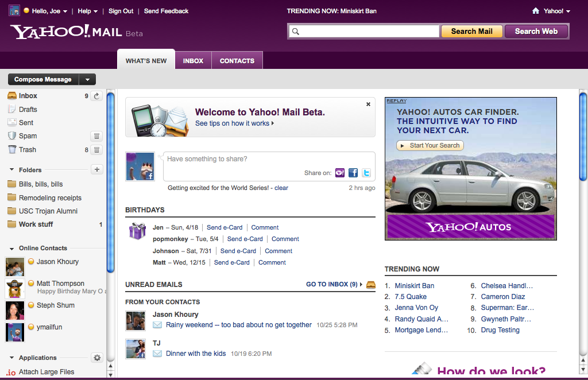The width and height of the screenshot is (588, 380).
Task: Open trending topic Miniskirt Ban in list
Action: (415, 285)
